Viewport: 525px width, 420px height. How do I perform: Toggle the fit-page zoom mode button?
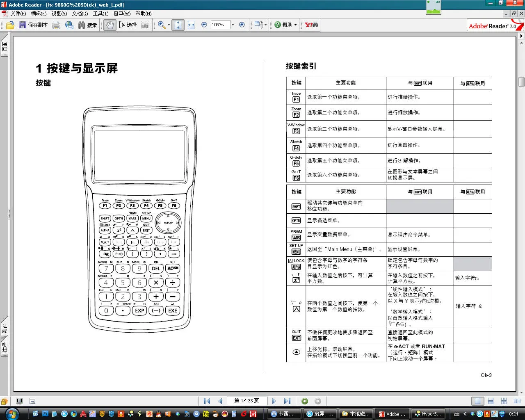[x=178, y=25]
